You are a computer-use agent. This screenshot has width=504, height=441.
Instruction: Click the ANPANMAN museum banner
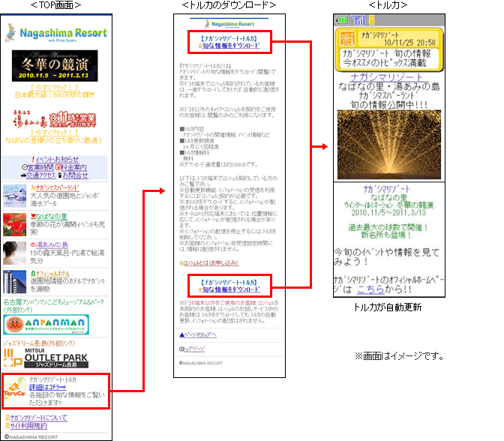coord(46,325)
